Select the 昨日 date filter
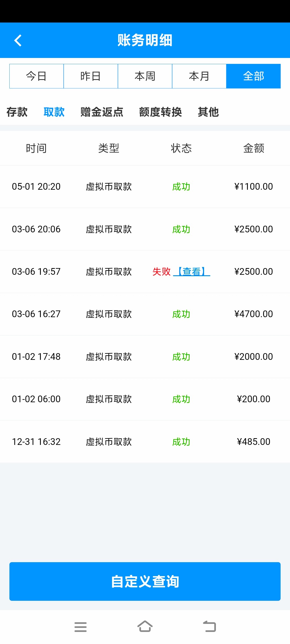The image size is (290, 644). [91, 76]
